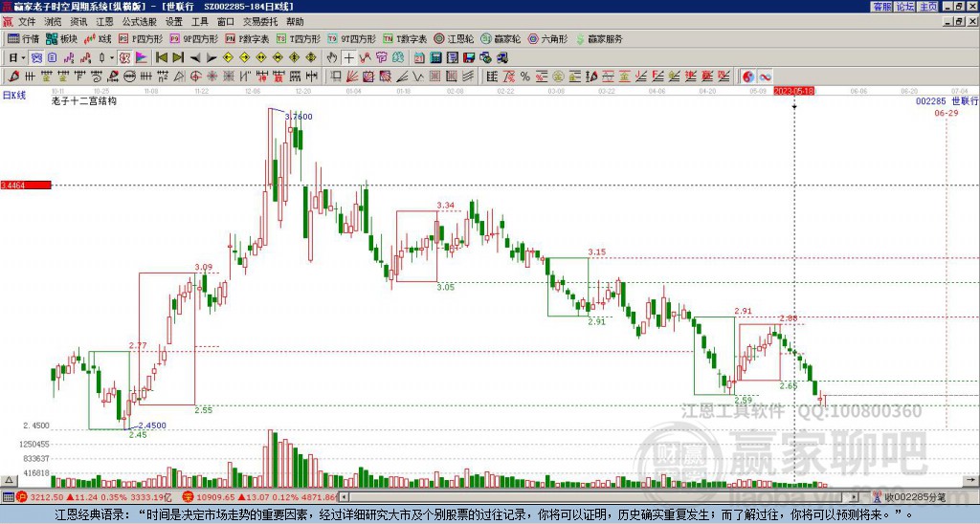Screen dimensions: 980x524
Task: Click the black left arrow icon
Action: coord(195,58)
